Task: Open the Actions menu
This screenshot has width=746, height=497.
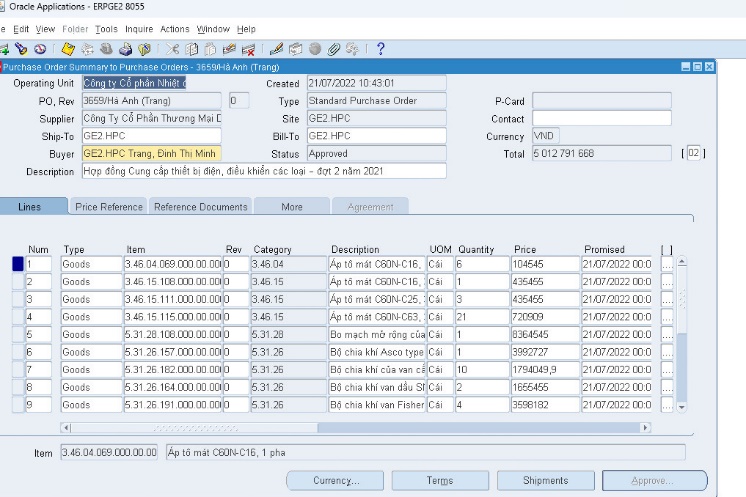Action: (175, 29)
